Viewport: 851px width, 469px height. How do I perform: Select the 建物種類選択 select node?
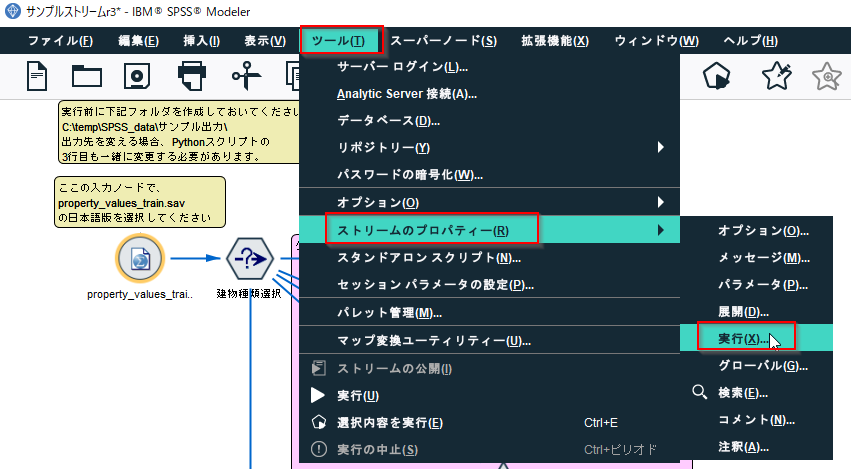click(249, 259)
